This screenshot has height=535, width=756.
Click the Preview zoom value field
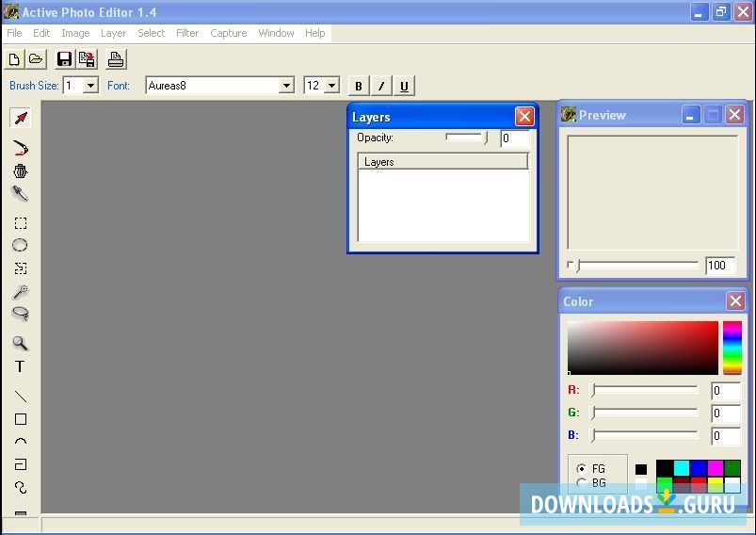(x=720, y=266)
